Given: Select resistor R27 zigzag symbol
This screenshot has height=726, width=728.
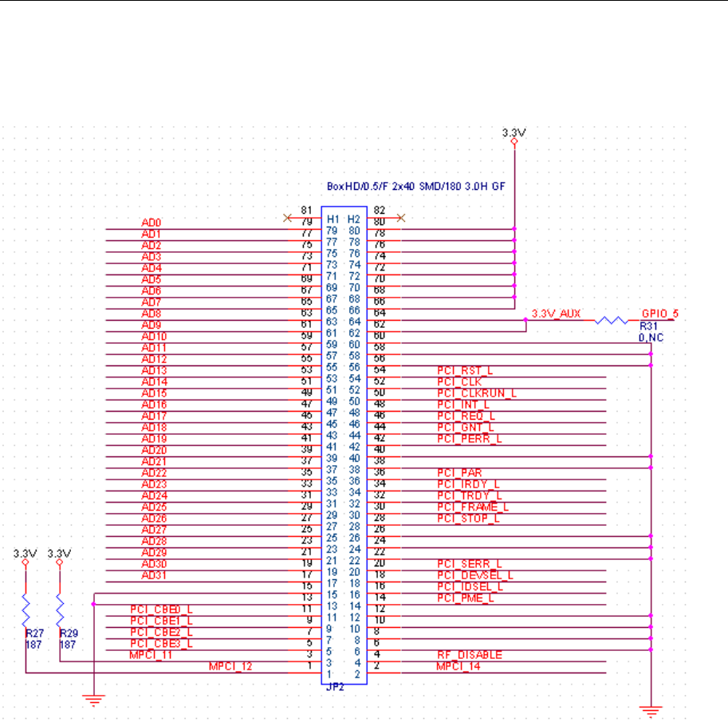Looking at the screenshot, I should click(x=26, y=610).
